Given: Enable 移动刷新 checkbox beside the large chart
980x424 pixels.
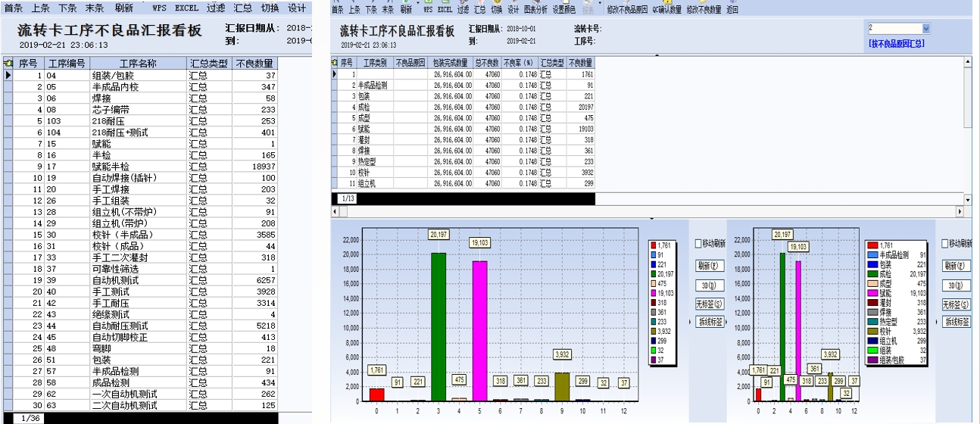Looking at the screenshot, I should click(698, 244).
